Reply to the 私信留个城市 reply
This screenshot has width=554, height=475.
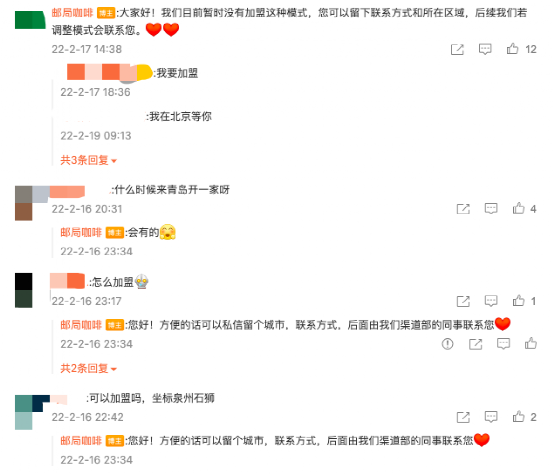point(503,344)
